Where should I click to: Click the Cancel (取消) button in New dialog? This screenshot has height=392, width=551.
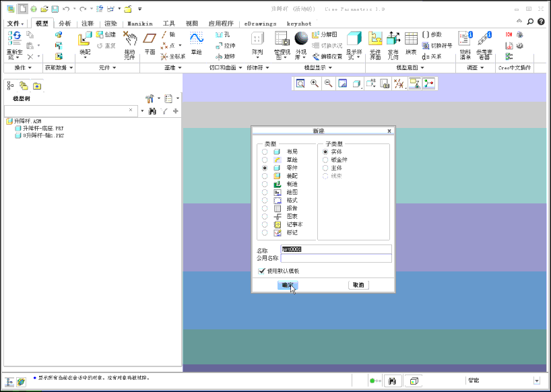tap(358, 285)
